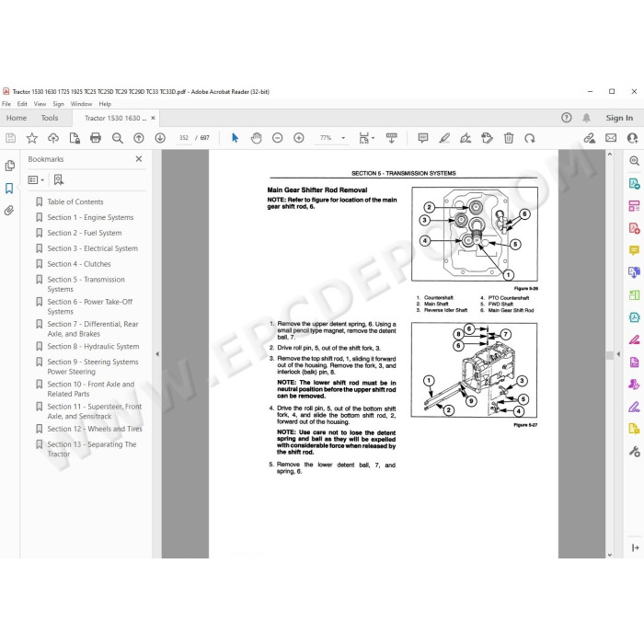
Task: Click the vertical scrollbar down arrow
Action: click(x=609, y=555)
